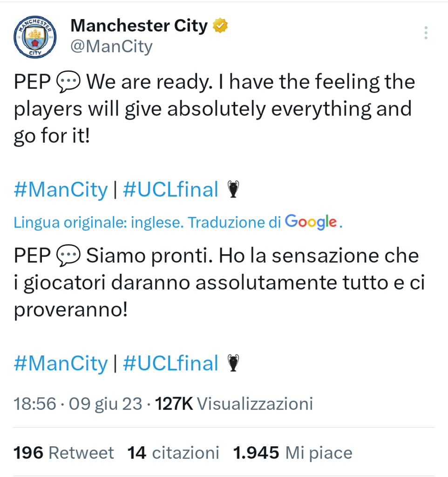This screenshot has height=477, width=448.
Task: Click the Google logo
Action: 311,222
